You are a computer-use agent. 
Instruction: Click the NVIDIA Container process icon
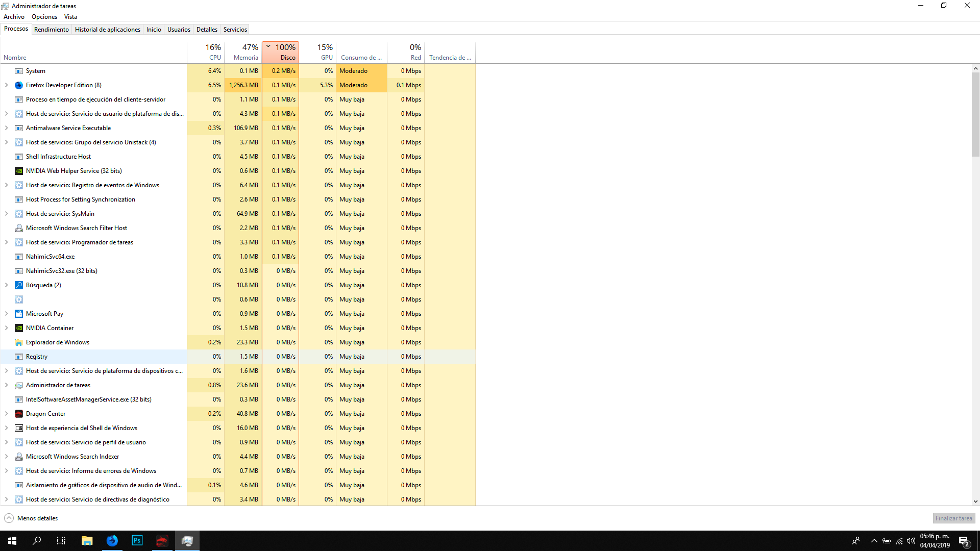pyautogui.click(x=19, y=328)
